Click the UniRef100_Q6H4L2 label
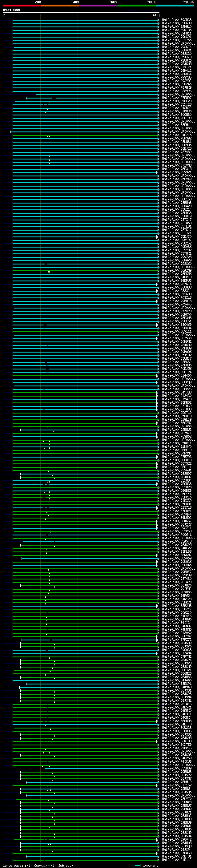The width and height of the screenshot is (197, 868). pyautogui.click(x=177, y=71)
